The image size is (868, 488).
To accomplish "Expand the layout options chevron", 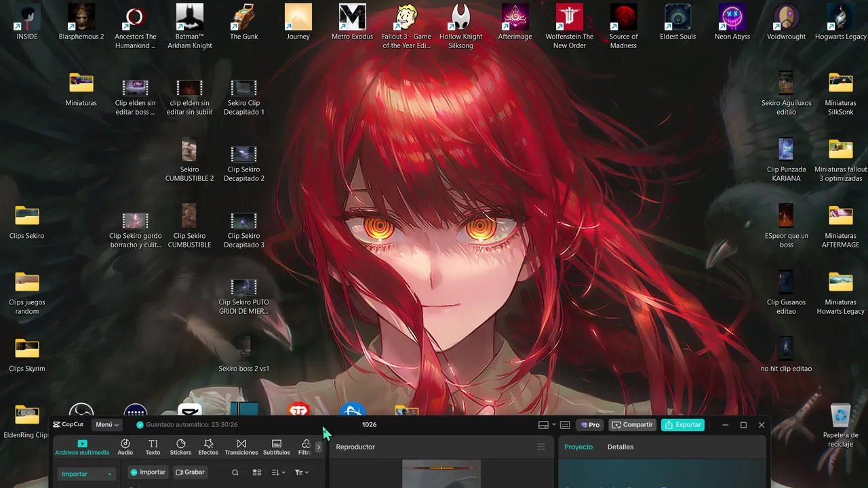I will [554, 425].
